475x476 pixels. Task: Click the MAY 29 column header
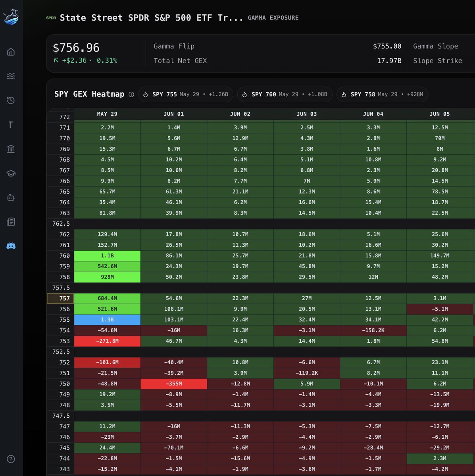pyautogui.click(x=107, y=114)
